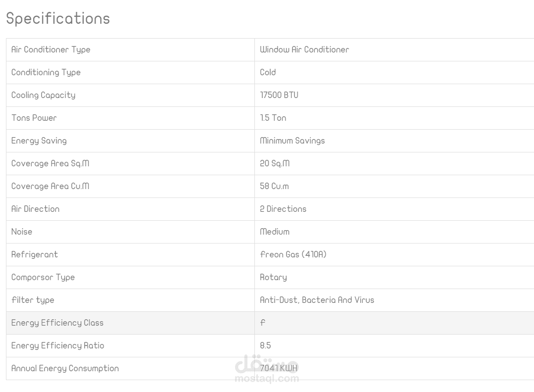Click the Window Air Conditioner value
This screenshot has width=534, height=392.
click(304, 49)
